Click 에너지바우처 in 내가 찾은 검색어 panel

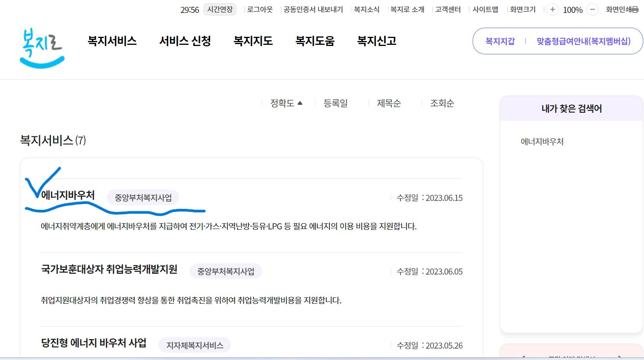tap(543, 141)
